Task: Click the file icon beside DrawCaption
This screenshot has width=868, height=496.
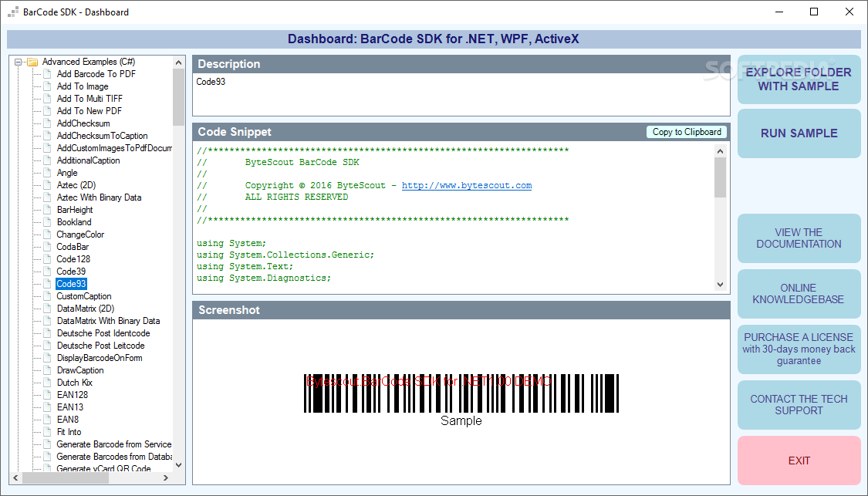Action: tap(48, 370)
